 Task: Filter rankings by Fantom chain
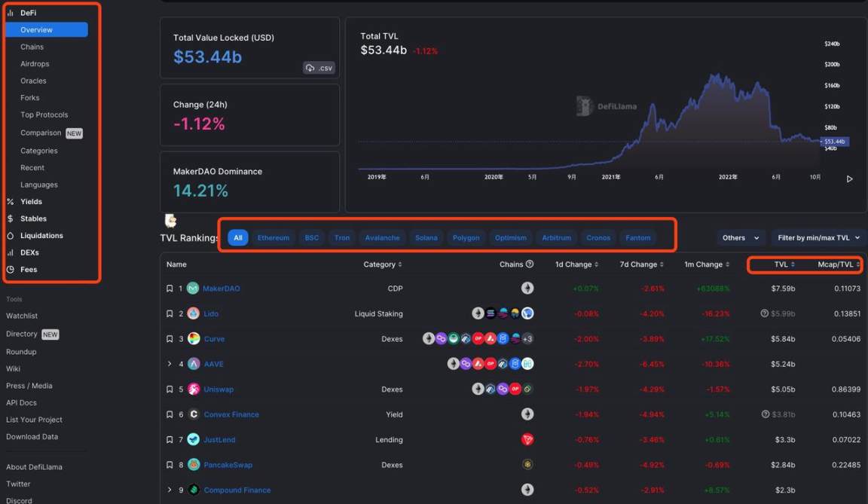[637, 238]
